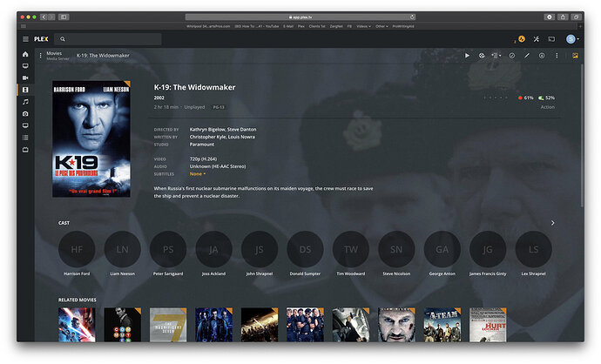Image resolution: width=601 pixels, height=364 pixels.
Task: Click the circular icon right of the pencil
Action: click(x=542, y=56)
